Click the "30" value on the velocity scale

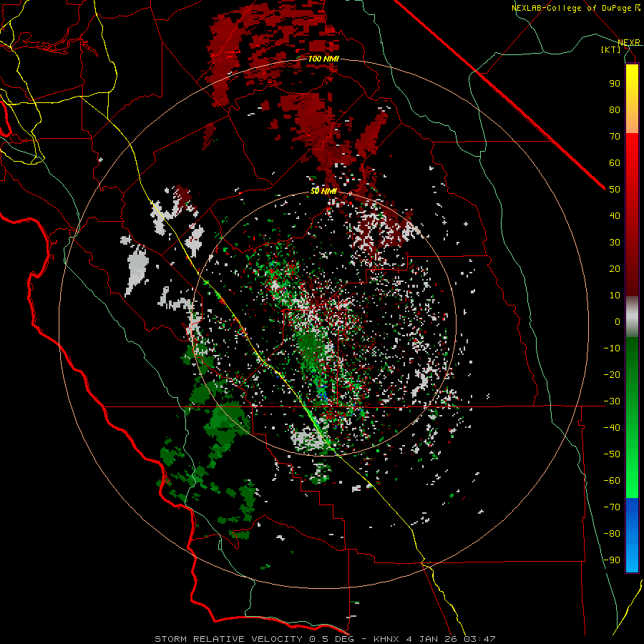click(615, 243)
